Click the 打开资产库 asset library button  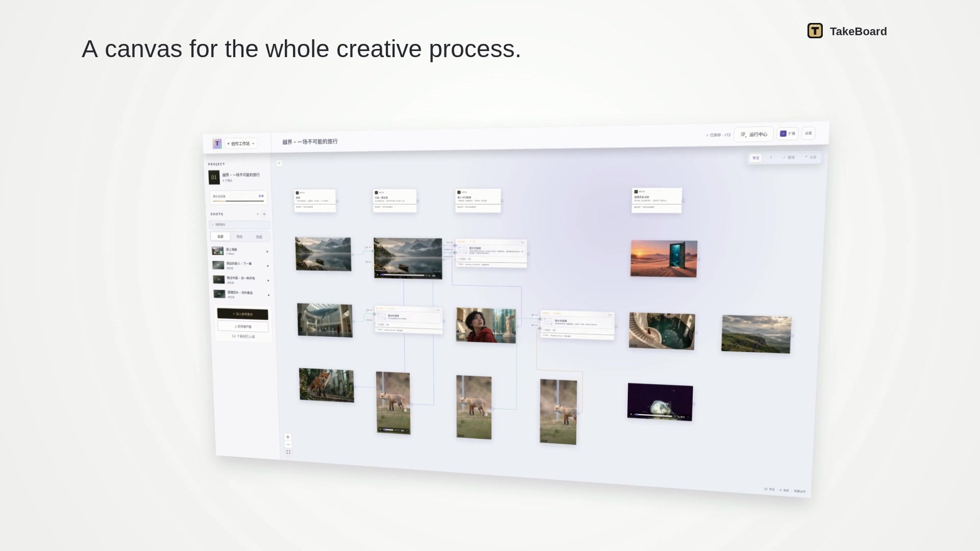[x=243, y=327]
